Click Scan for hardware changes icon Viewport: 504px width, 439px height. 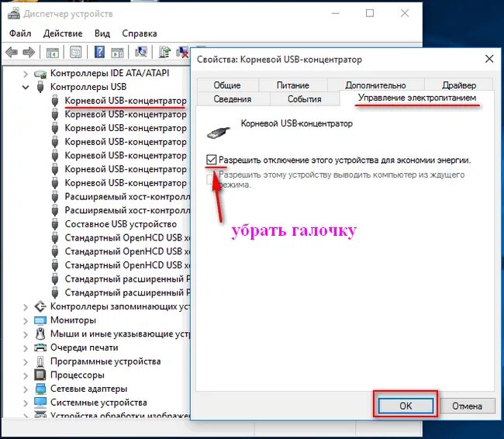click(x=141, y=51)
